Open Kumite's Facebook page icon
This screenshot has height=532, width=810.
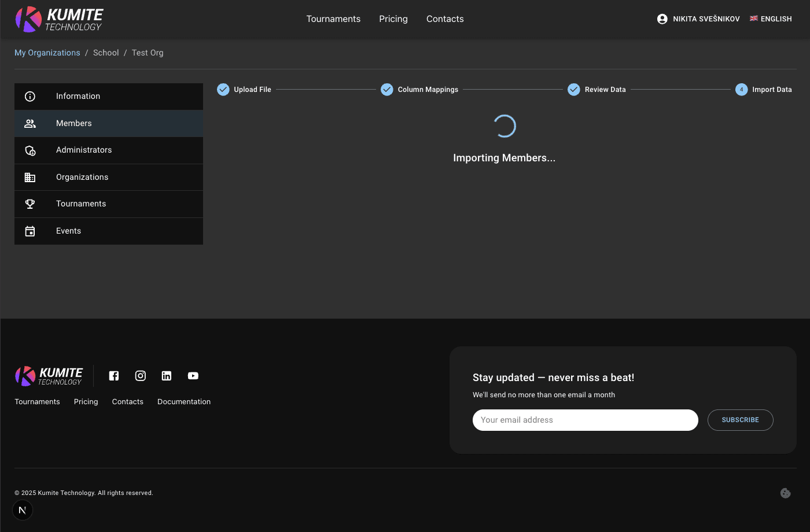(114, 375)
